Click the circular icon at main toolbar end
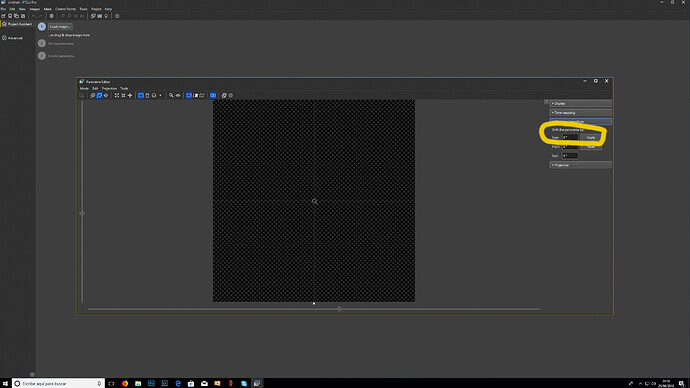Viewport: 690px width, 388px height. tap(117, 16)
